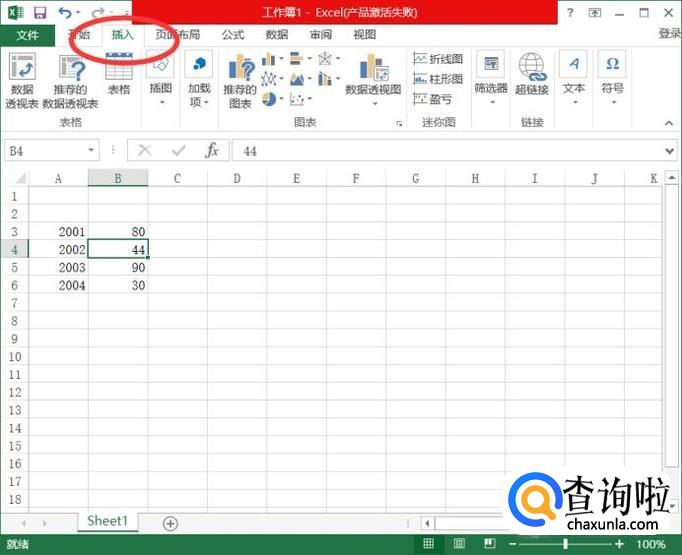Select the Sheet1 tab

coord(107,522)
